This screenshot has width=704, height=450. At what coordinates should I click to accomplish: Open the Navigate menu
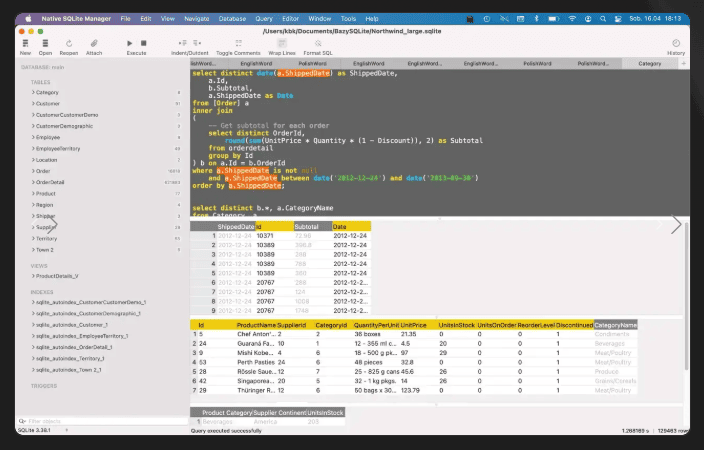point(197,19)
